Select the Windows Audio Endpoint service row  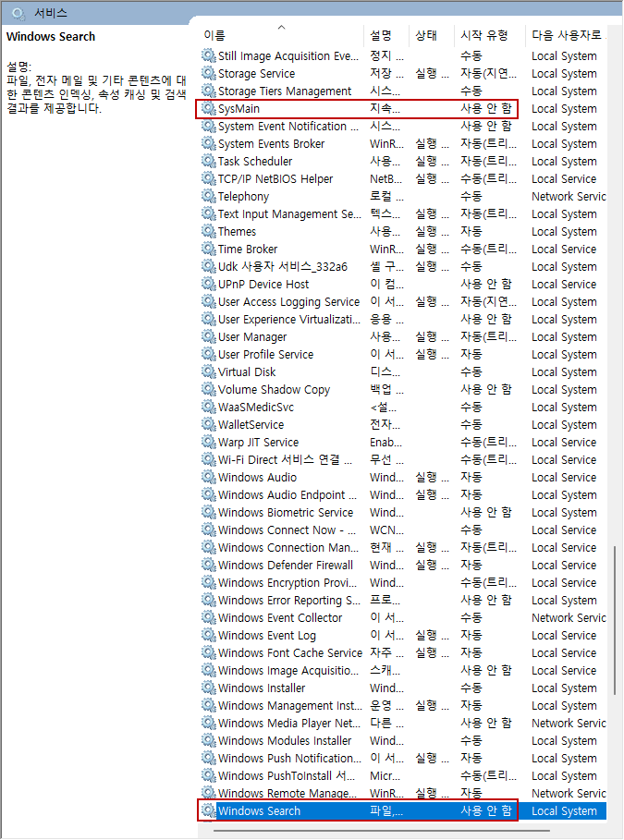coord(404,494)
